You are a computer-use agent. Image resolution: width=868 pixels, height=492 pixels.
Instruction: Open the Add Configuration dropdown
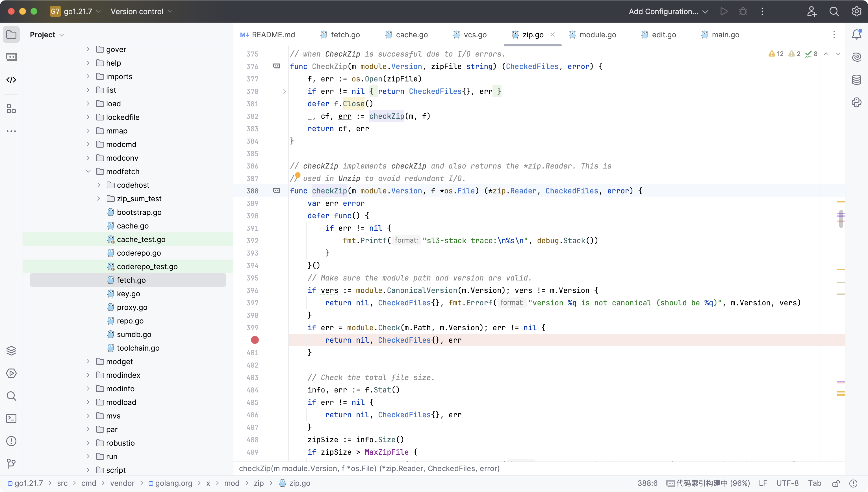pos(668,12)
